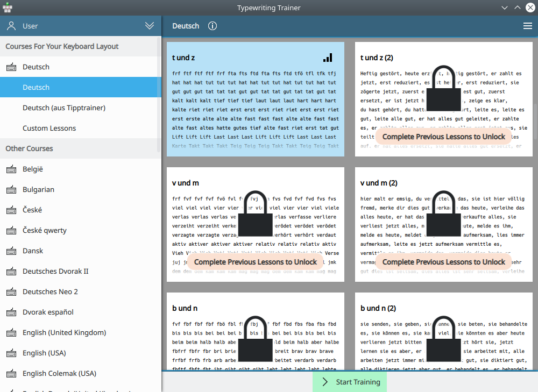Click the keyboard icon beside Dansk
The width and height of the screenshot is (538, 392).
coord(11,251)
